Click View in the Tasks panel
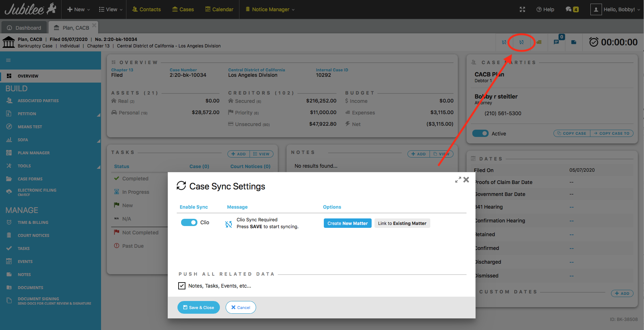The image size is (644, 330). click(262, 154)
